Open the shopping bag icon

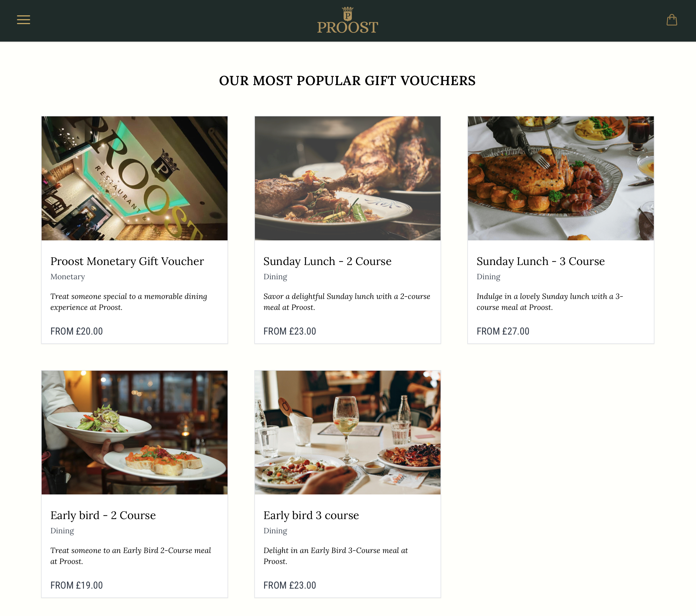pyautogui.click(x=671, y=20)
